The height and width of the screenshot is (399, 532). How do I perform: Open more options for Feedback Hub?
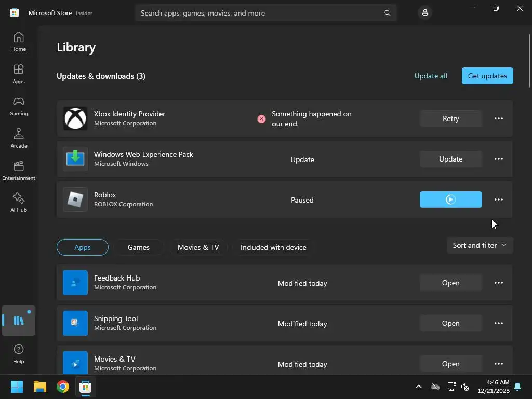[498, 283]
